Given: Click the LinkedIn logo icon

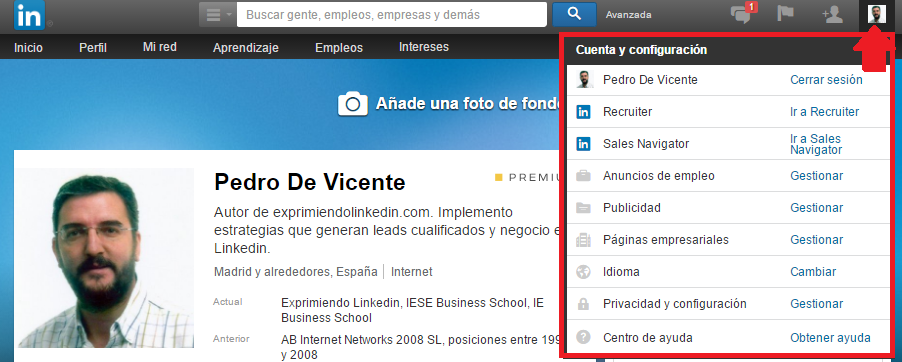Looking at the screenshot, I should (29, 16).
